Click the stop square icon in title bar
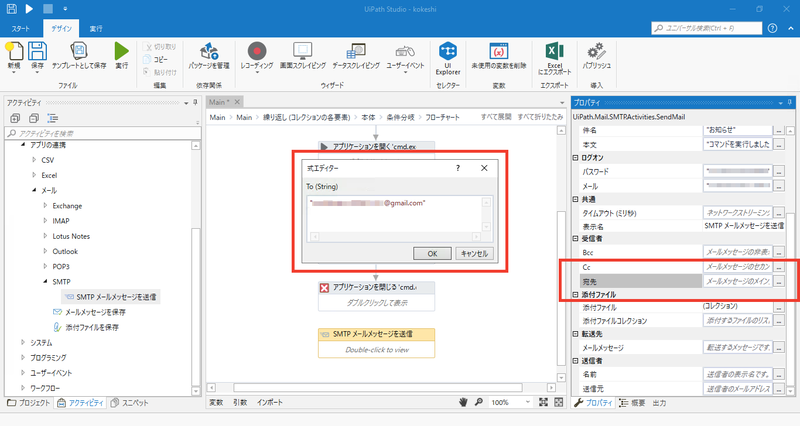The height and width of the screenshot is (426, 800). click(47, 9)
